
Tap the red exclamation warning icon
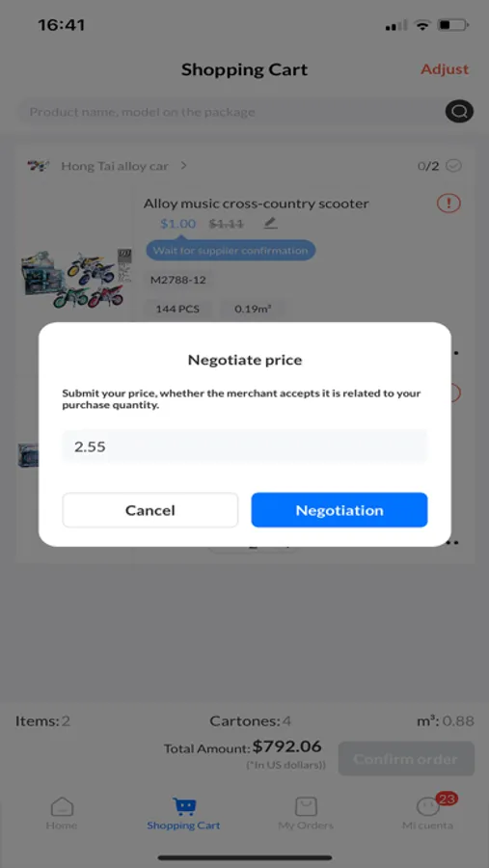pyautogui.click(x=448, y=203)
